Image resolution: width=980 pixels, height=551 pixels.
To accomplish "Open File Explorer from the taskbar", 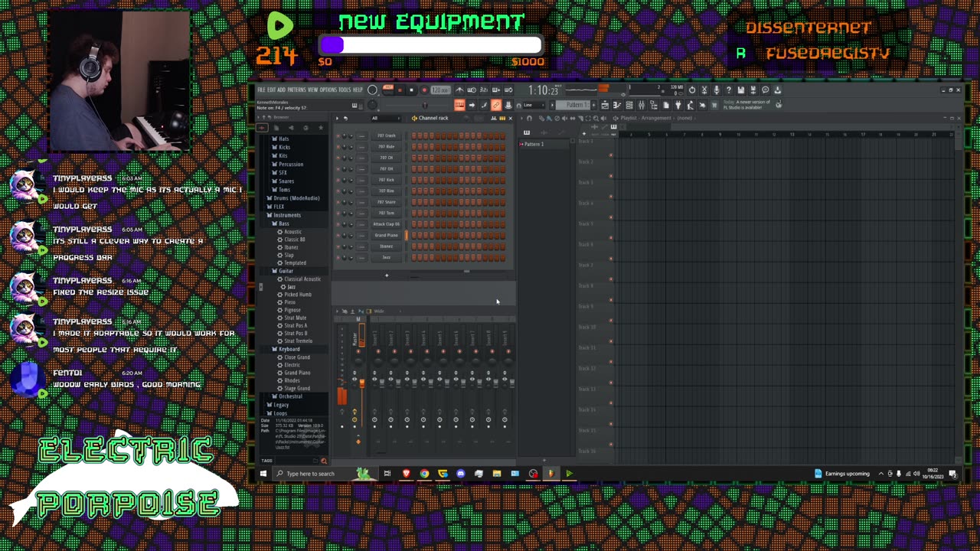I will tap(497, 474).
